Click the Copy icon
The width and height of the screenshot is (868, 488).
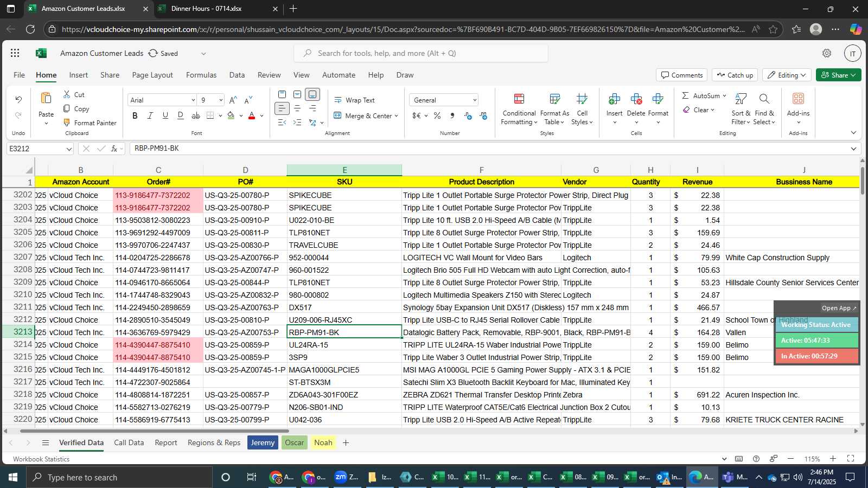tap(67, 108)
